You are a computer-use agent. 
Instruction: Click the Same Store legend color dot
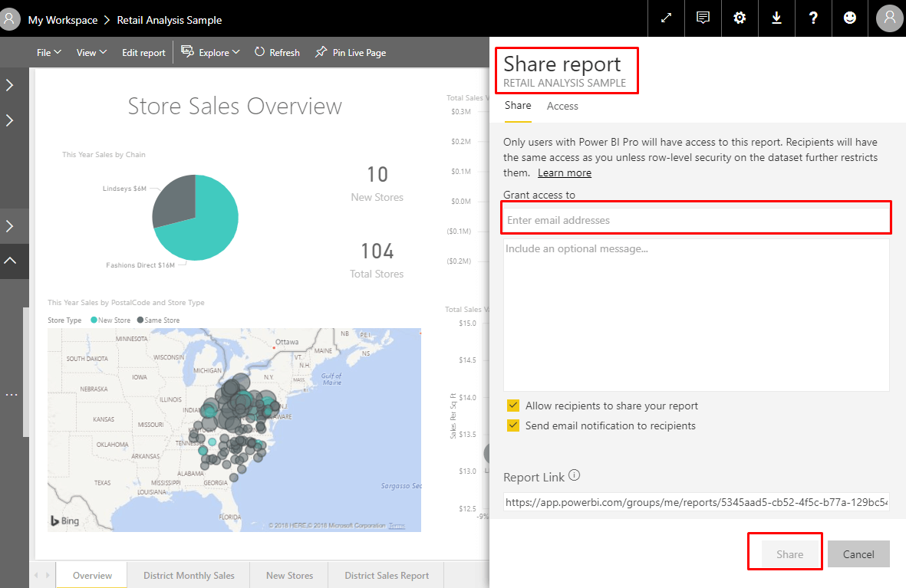pyautogui.click(x=140, y=320)
